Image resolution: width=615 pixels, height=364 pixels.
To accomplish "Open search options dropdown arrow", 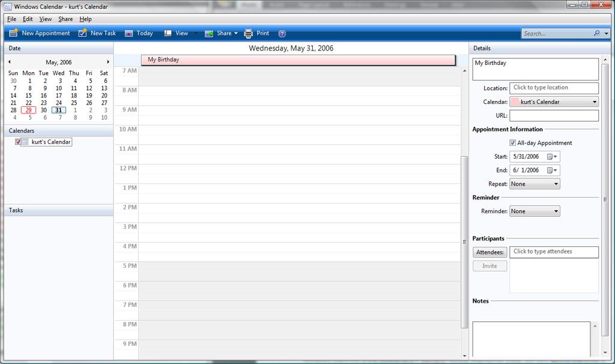I will click(607, 34).
